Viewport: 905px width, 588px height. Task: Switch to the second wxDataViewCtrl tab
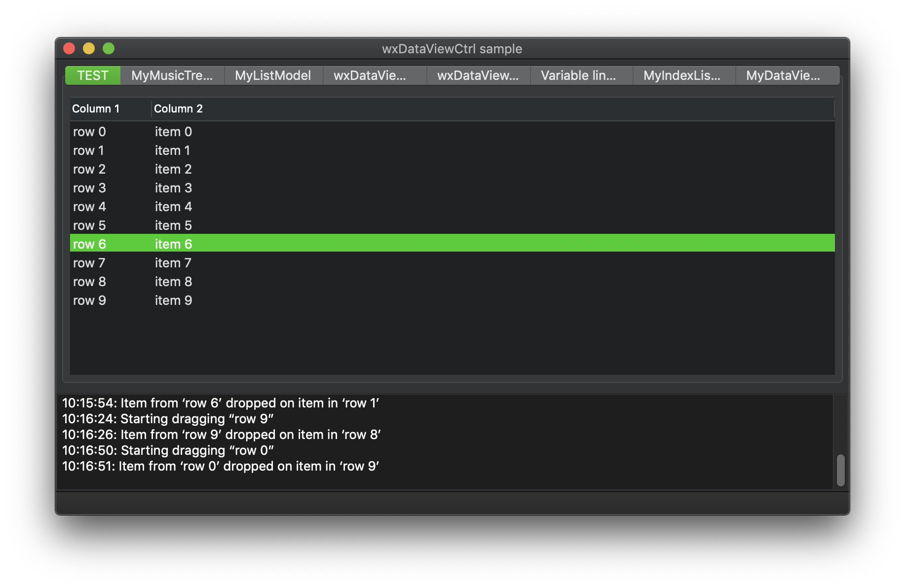tap(478, 75)
